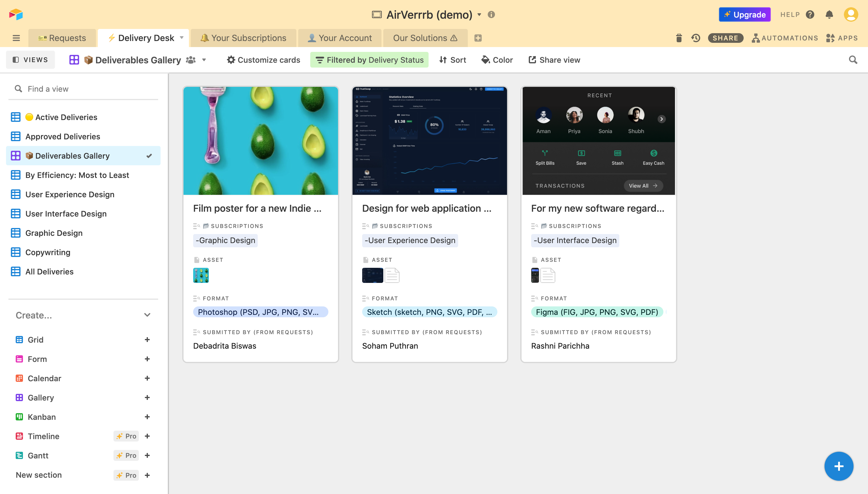Open the trash bin icon

(x=678, y=38)
